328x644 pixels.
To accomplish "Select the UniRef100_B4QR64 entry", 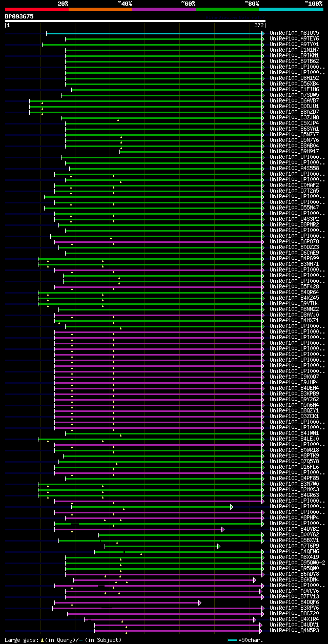I will 294,292.
